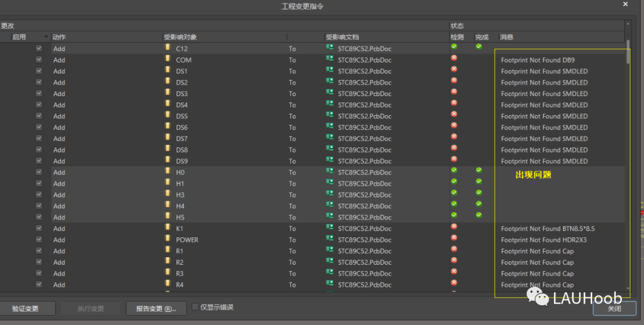Select the H3 object name cell
The width and height of the screenshot is (644, 325).
(x=180, y=195)
